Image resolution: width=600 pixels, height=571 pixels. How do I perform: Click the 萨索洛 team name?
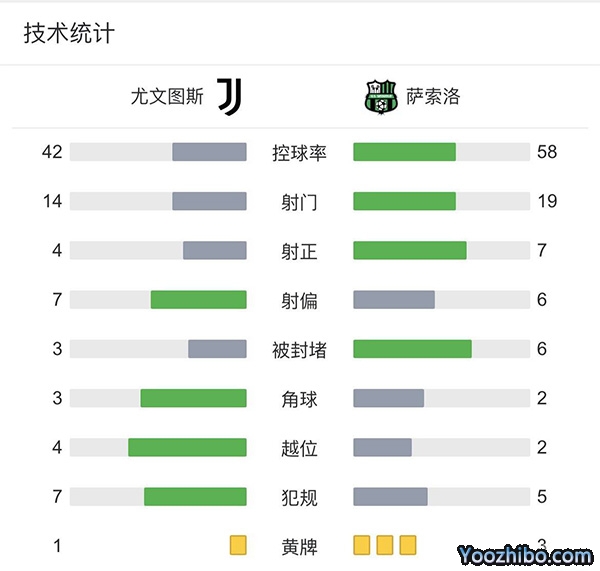(433, 97)
